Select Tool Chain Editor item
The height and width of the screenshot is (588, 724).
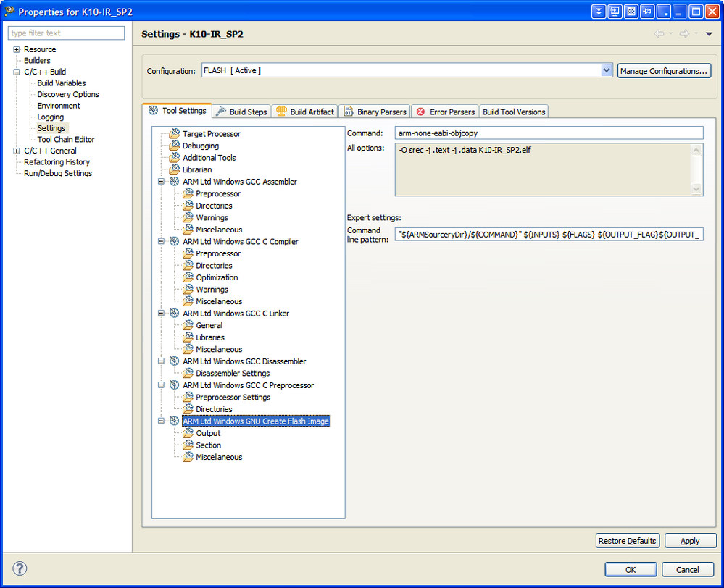pyautogui.click(x=65, y=139)
